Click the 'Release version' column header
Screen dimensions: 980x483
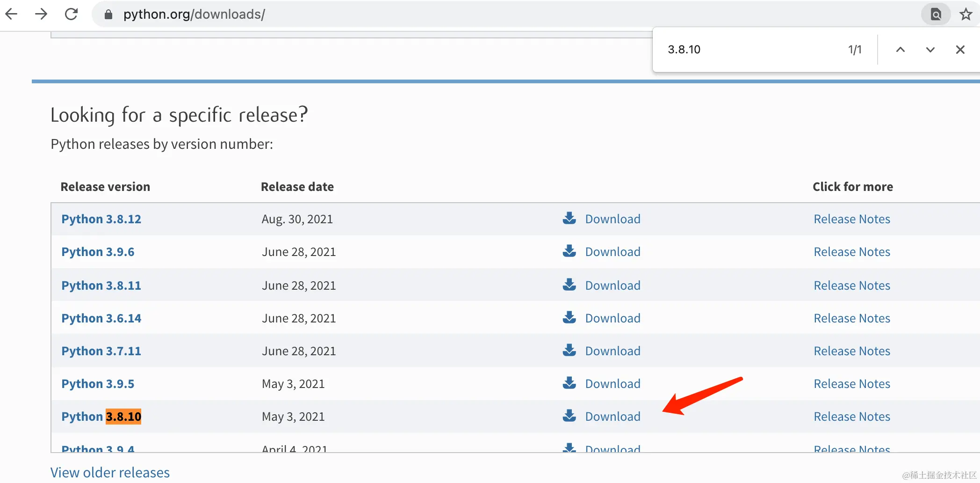105,187
